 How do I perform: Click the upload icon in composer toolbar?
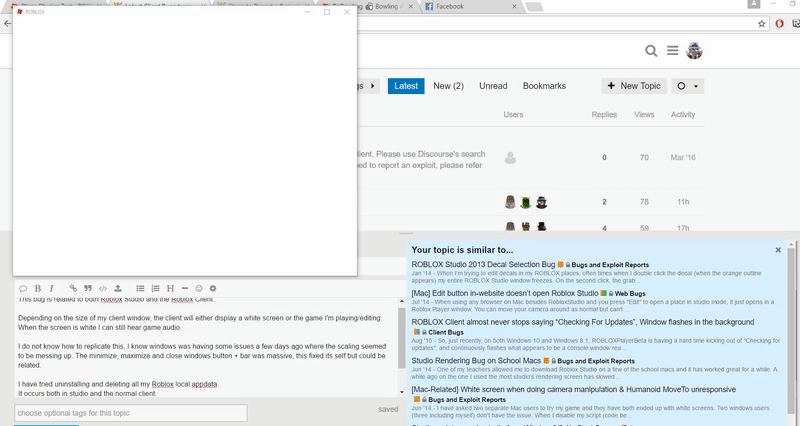[x=118, y=288]
